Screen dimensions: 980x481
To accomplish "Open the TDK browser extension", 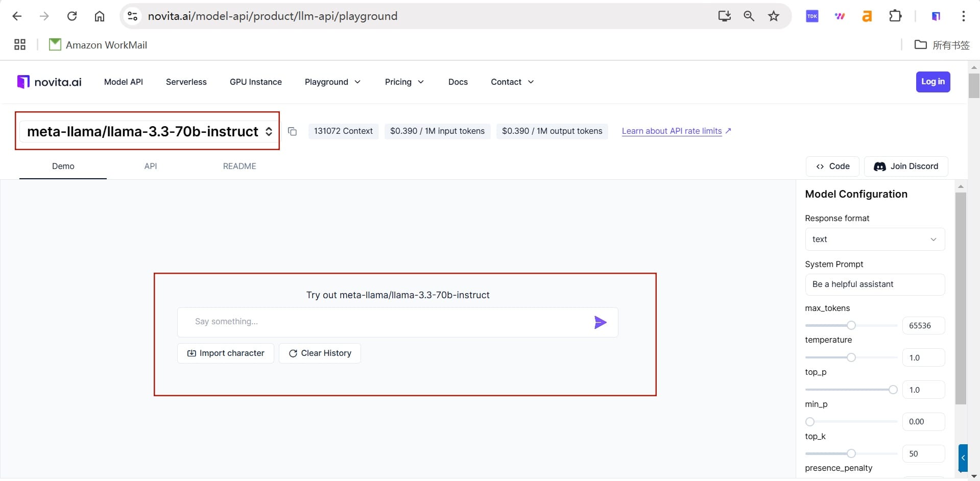I will coord(812,16).
